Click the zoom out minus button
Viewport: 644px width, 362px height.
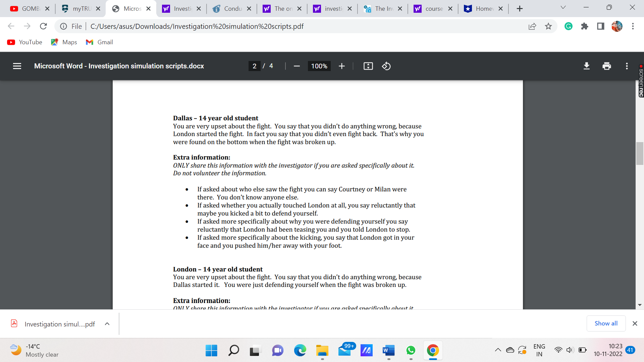(x=297, y=66)
